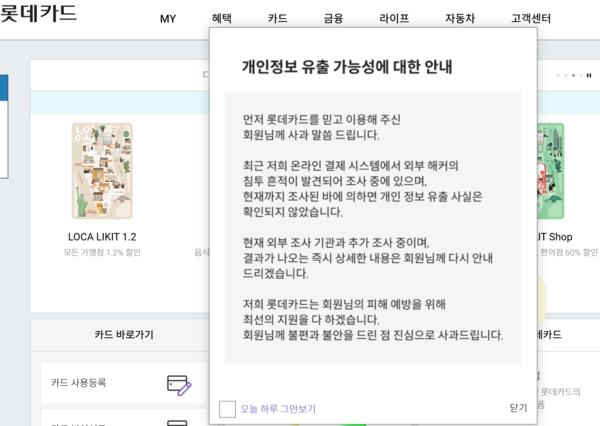Open the 고객센터 menu
Image resolution: width=600 pixels, height=426 pixels.
(531, 18)
